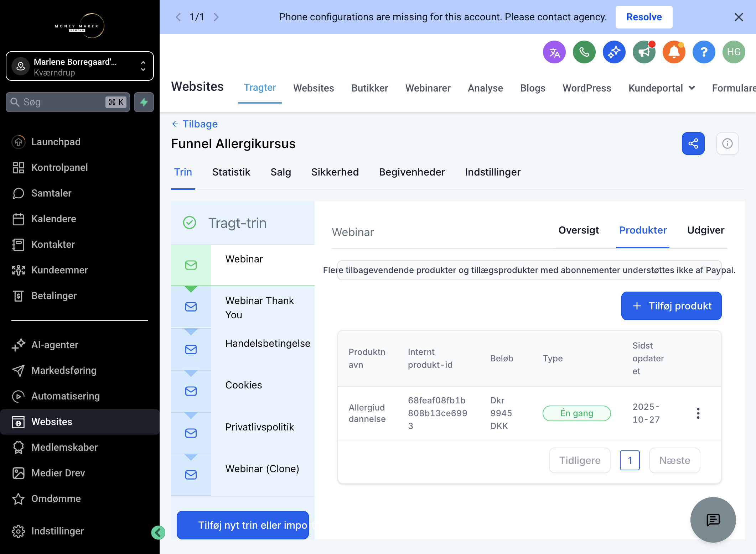
Task: Click the Tilbage back link
Action: (195, 124)
